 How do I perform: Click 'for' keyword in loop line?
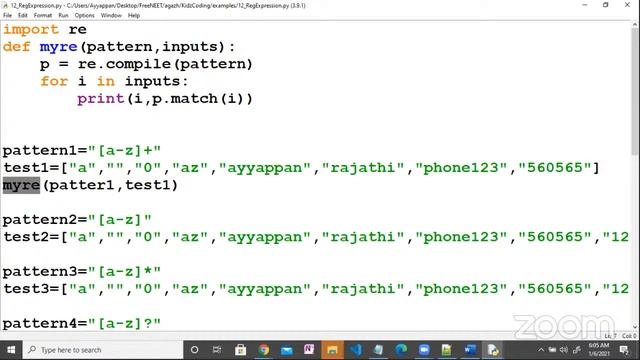pyautogui.click(x=54, y=81)
